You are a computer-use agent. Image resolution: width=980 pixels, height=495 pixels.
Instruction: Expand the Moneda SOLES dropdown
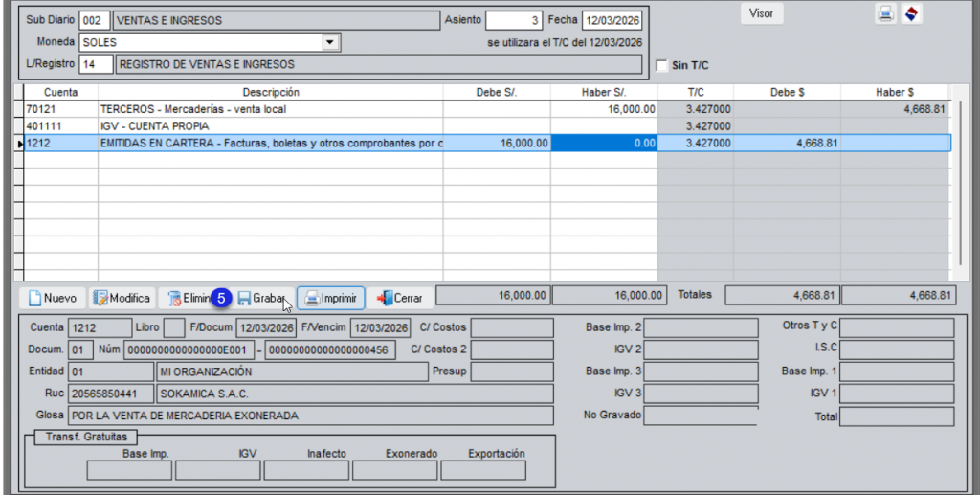tap(330, 42)
